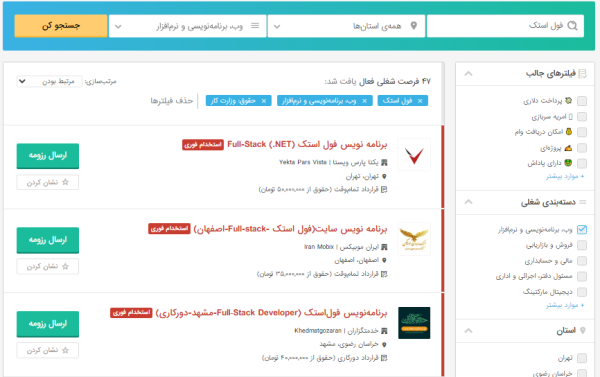
Task: Select the مالی و حسابداری category checkbox
Action: (582, 261)
